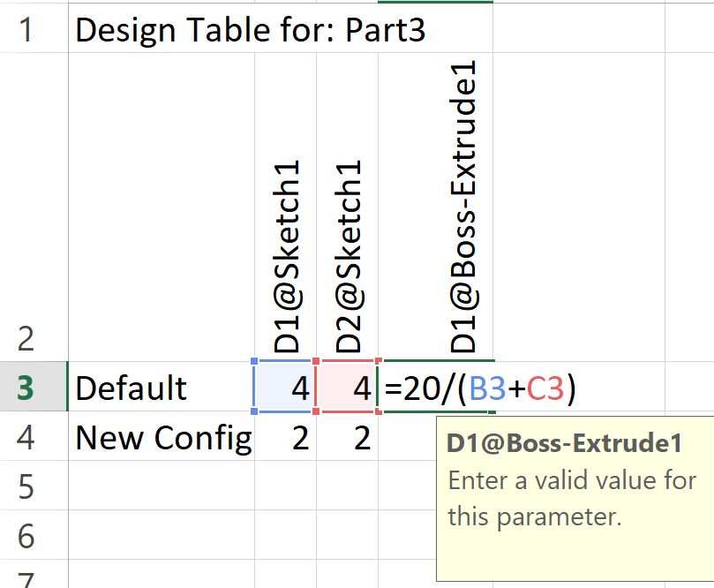Select New Config D2@Sketch1 value 2
The height and width of the screenshot is (588, 714).
(x=348, y=436)
